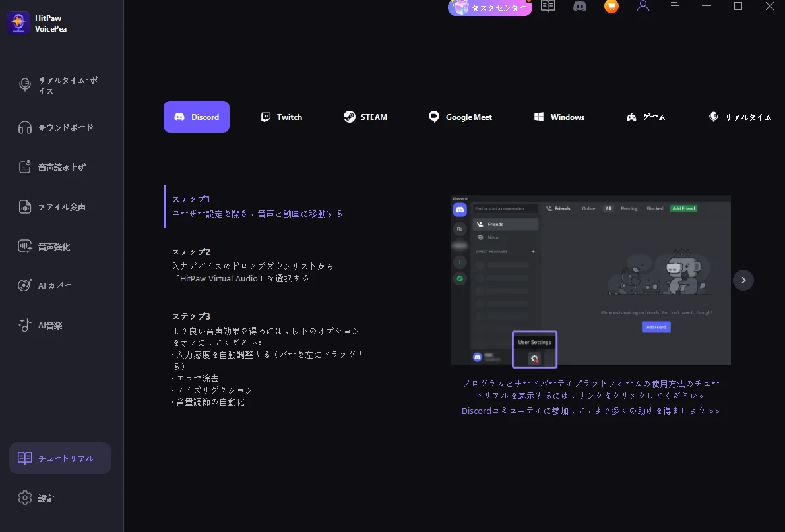
Task: Select ステップ3 in the tutorial steps
Action: pyautogui.click(x=191, y=316)
